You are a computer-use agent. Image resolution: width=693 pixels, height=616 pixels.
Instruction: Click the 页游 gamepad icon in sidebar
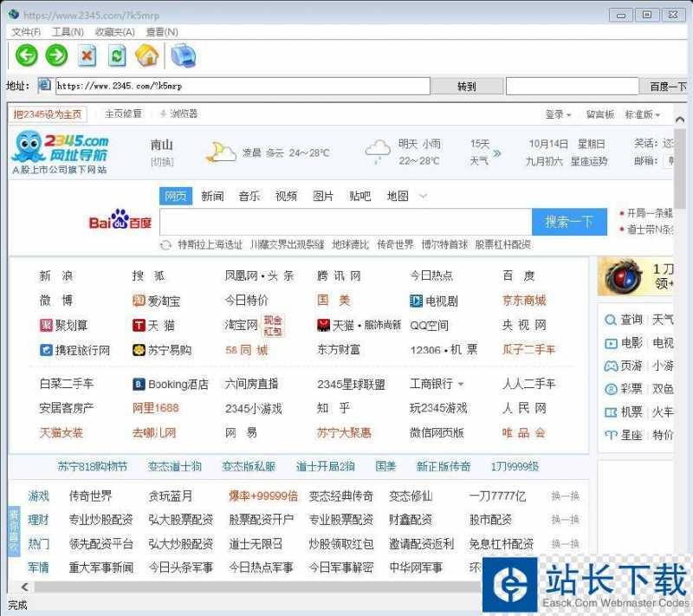click(x=611, y=366)
